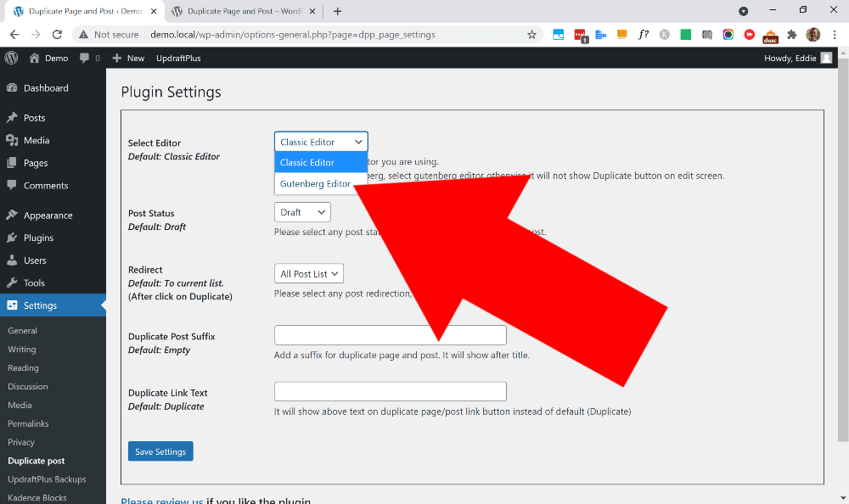Viewport: 849px width, 504px height.
Task: Follow the Please review us link
Action: coord(161,501)
